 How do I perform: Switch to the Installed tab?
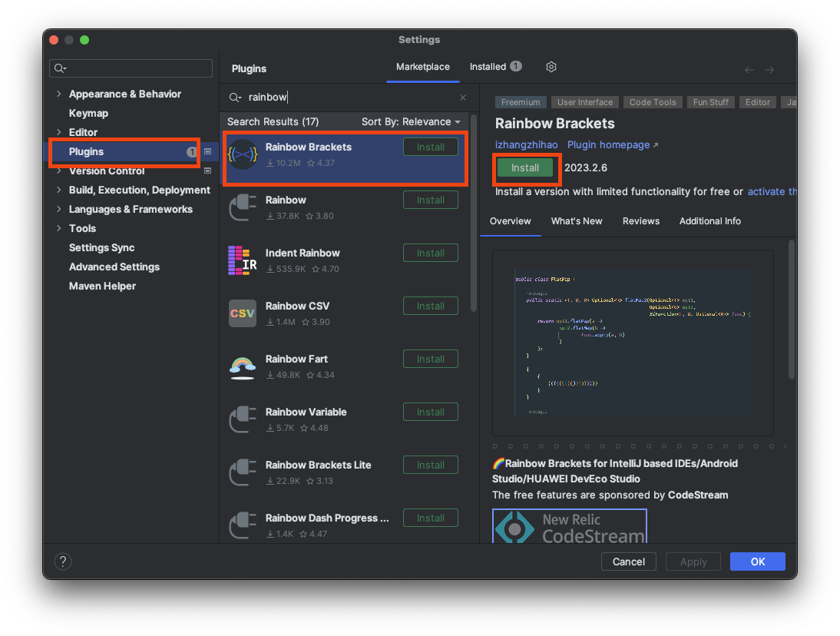(495, 67)
